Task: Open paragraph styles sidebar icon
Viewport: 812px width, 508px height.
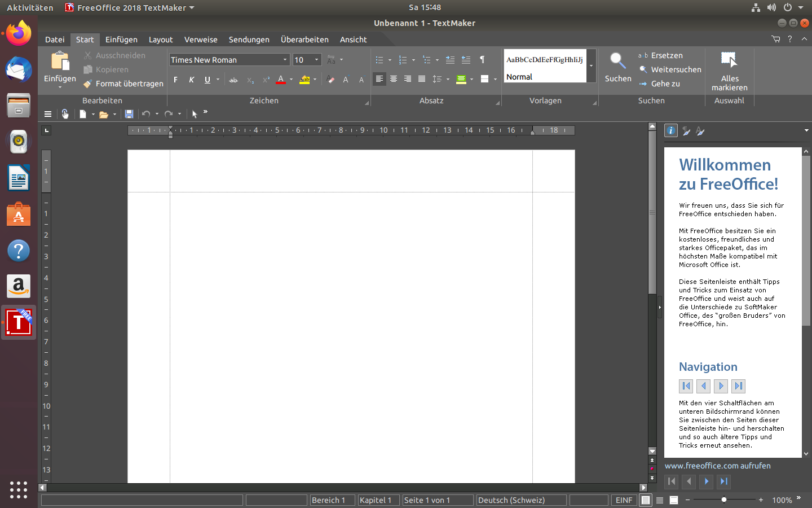Action: 686,131
